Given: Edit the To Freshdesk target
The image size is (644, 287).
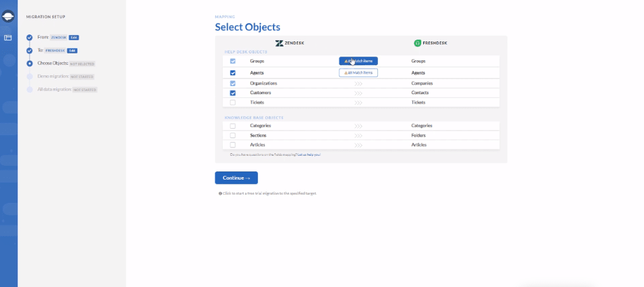Looking at the screenshot, I should point(72,50).
